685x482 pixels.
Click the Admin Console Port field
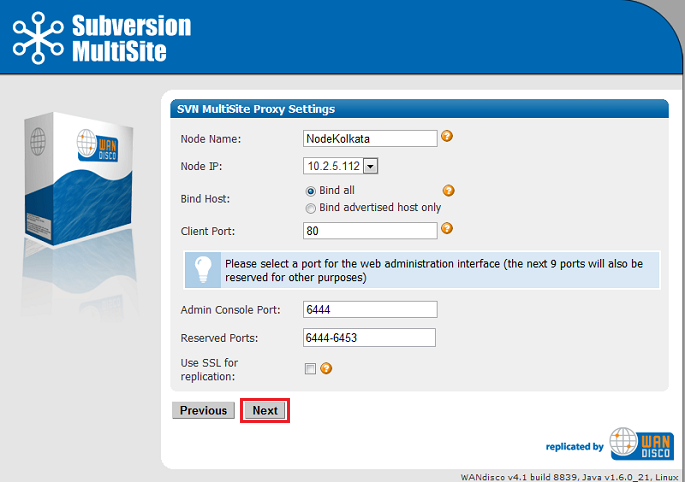coord(370,309)
